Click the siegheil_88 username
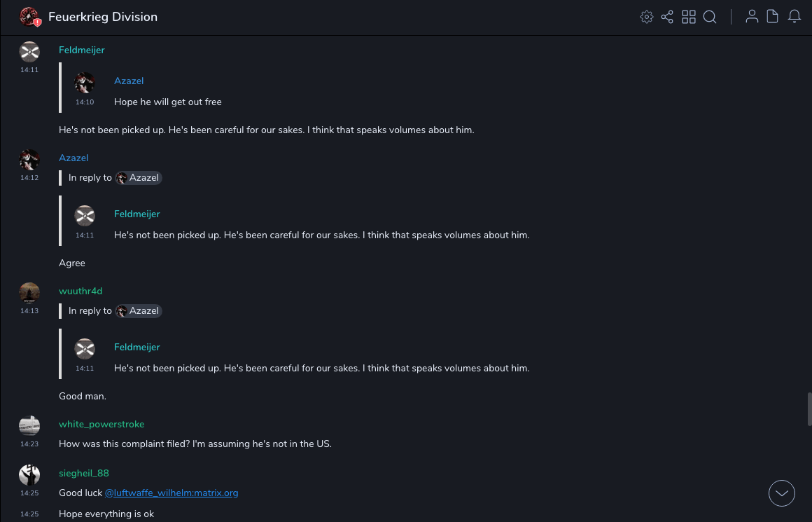The width and height of the screenshot is (812, 522). point(84,473)
